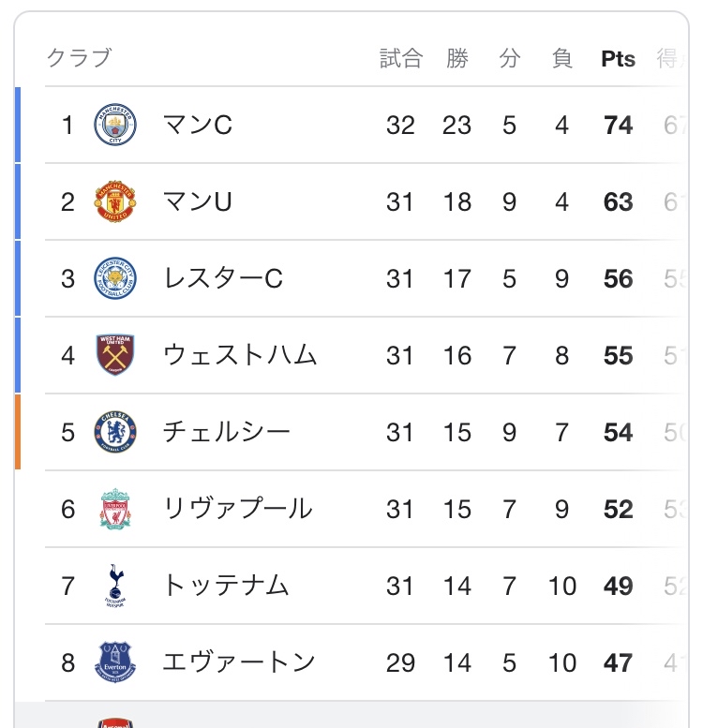This screenshot has height=728, width=703.
Task: Click the Manchester United club crest
Action: click(115, 202)
